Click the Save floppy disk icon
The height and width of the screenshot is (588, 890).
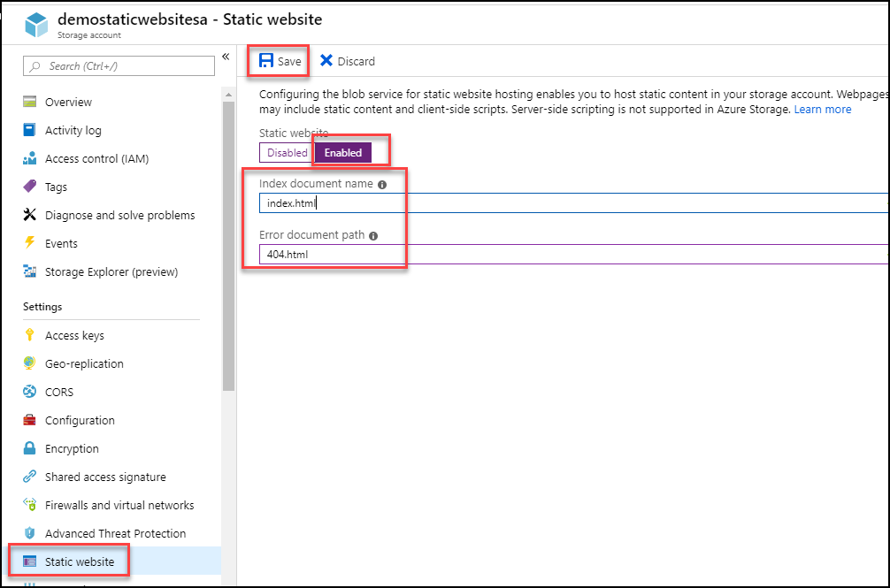pos(265,61)
